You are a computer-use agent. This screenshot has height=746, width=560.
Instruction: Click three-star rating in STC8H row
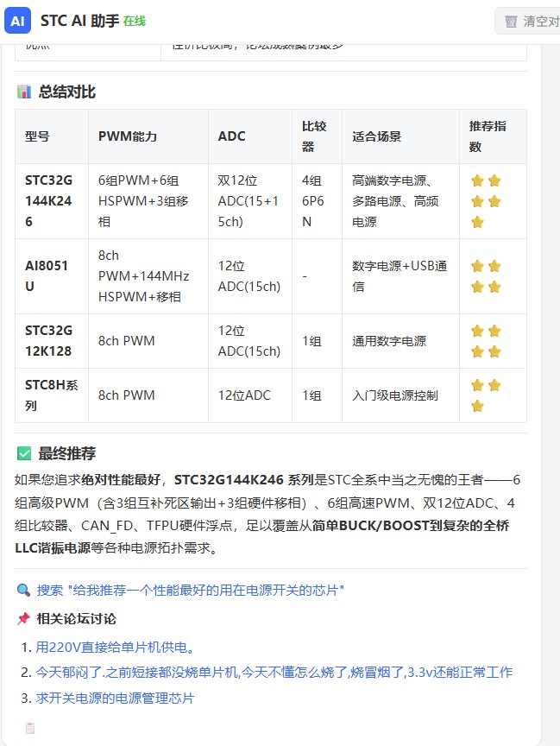[x=486, y=395]
